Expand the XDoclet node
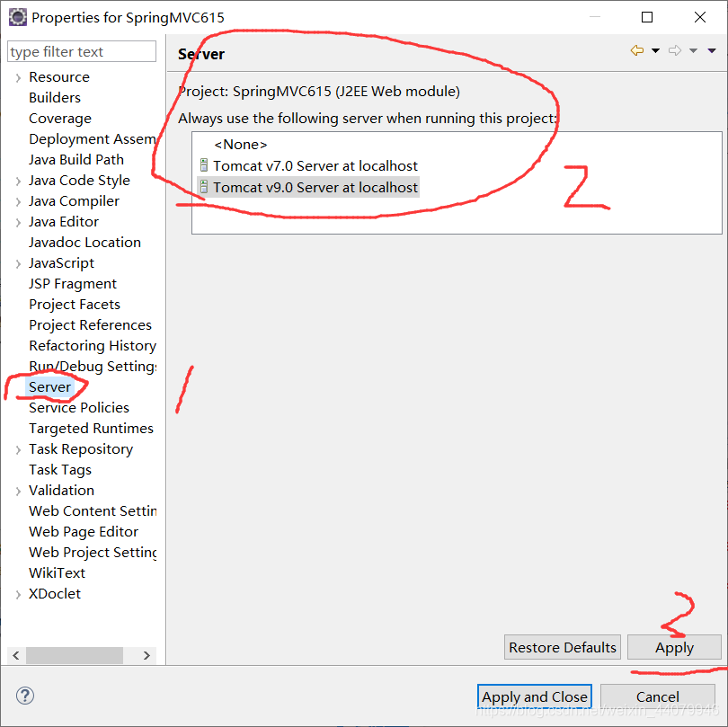The height and width of the screenshot is (727, 728). pyautogui.click(x=18, y=594)
